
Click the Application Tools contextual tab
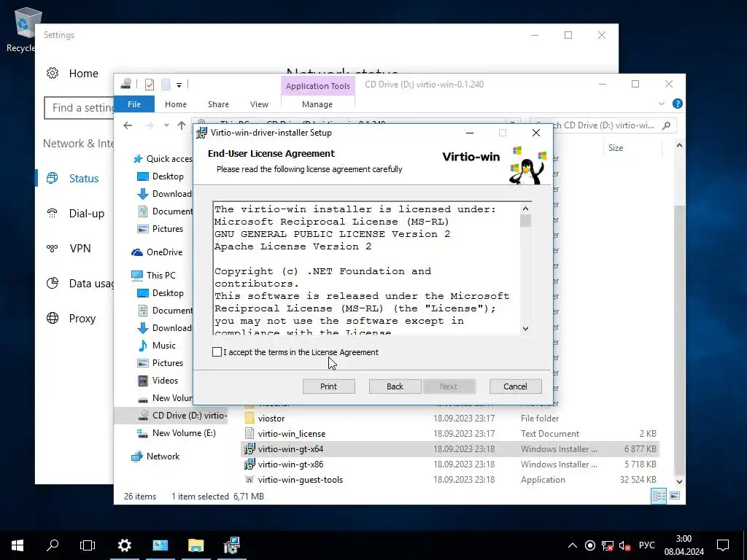[x=318, y=86]
